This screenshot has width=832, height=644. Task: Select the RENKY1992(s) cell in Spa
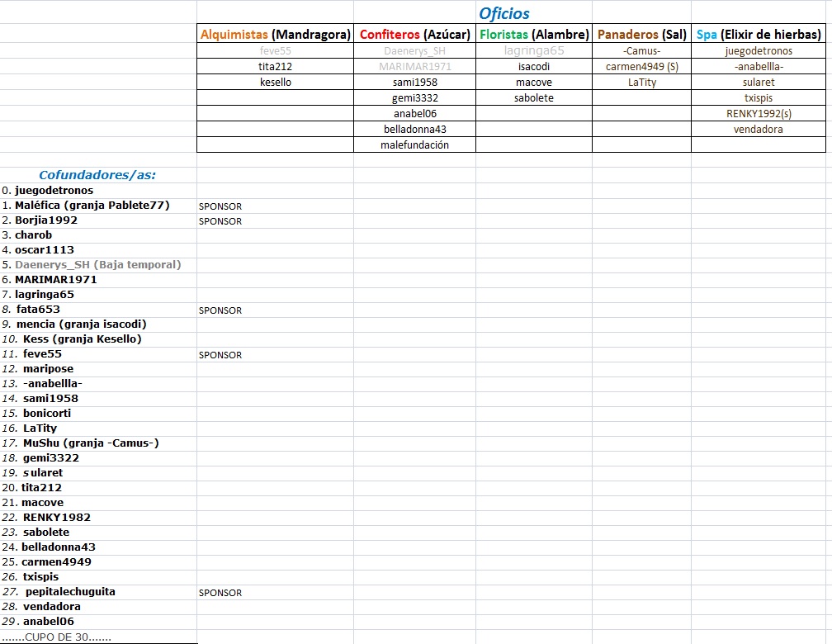pos(759,114)
